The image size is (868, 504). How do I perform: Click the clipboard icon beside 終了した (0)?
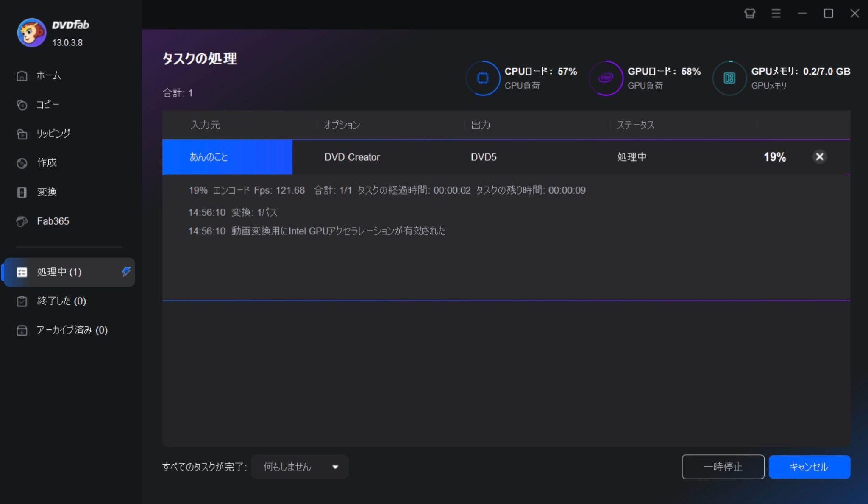coord(22,301)
